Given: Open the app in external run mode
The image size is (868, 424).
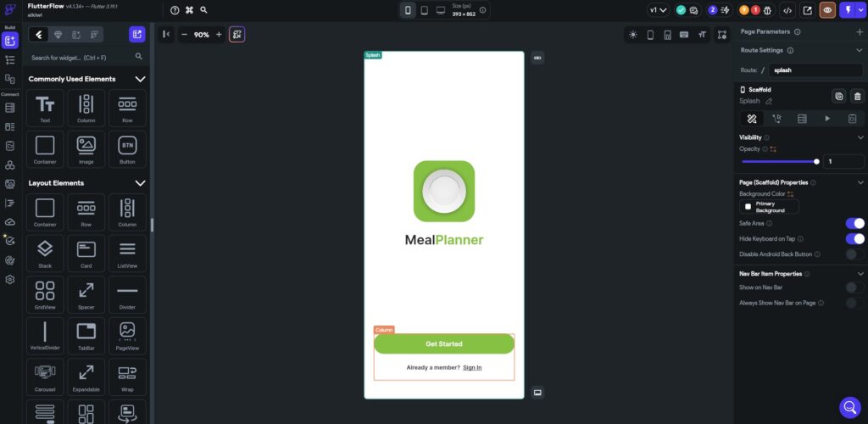Looking at the screenshot, I should click(808, 10).
